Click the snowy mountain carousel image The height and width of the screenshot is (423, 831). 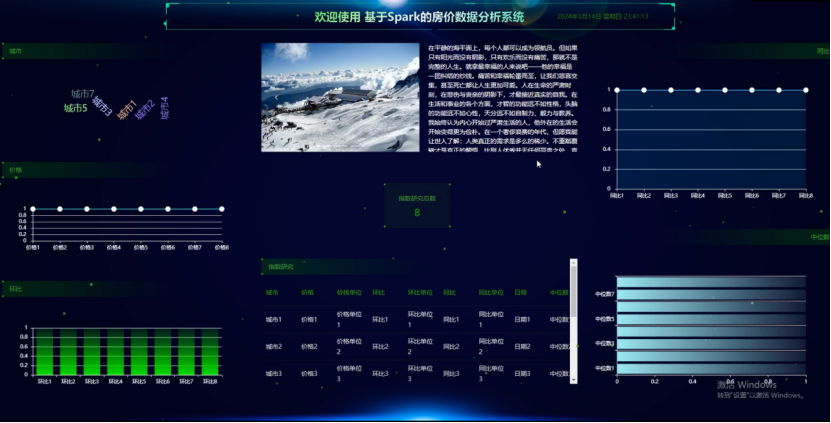pyautogui.click(x=340, y=98)
